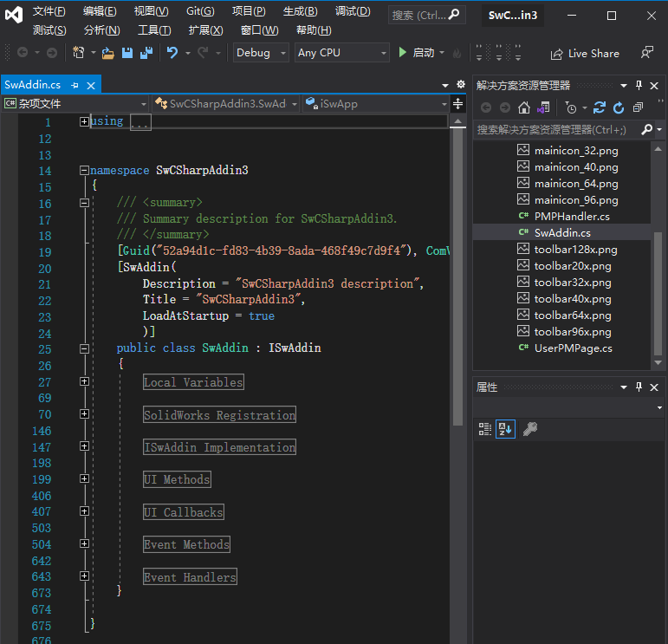This screenshot has height=644, width=668.
Task: Click the Pending Changes Filter clock icon
Action: 570,107
